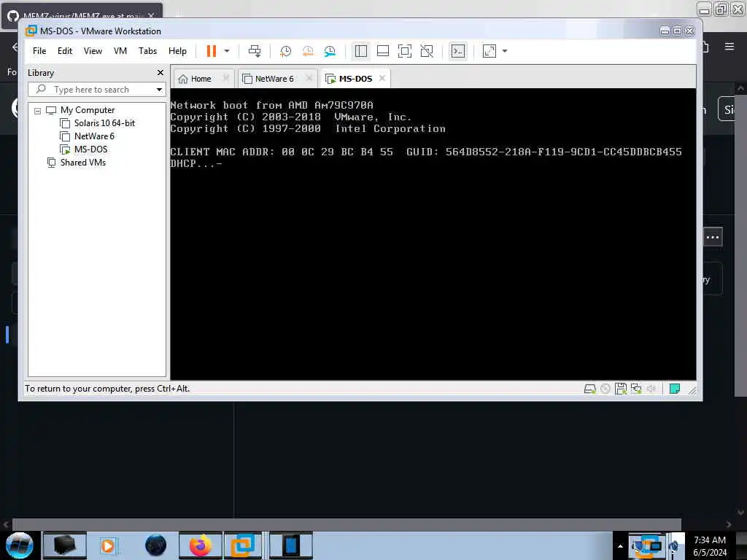The width and height of the screenshot is (747, 560).
Task: Click the browser horizontal scrollbar
Action: click(x=347, y=524)
